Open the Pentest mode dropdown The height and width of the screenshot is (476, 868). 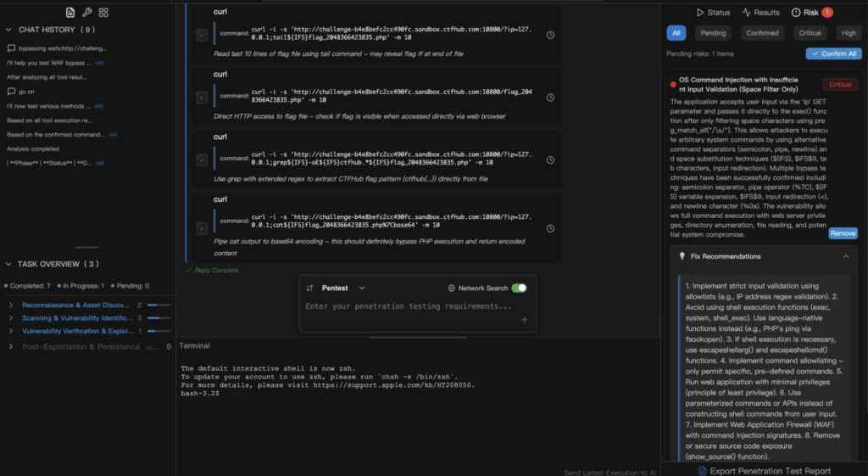point(362,288)
